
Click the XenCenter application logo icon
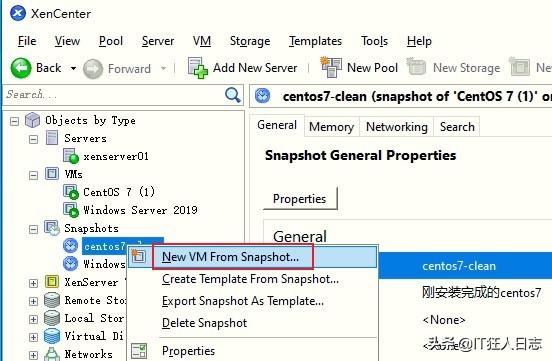(18, 14)
